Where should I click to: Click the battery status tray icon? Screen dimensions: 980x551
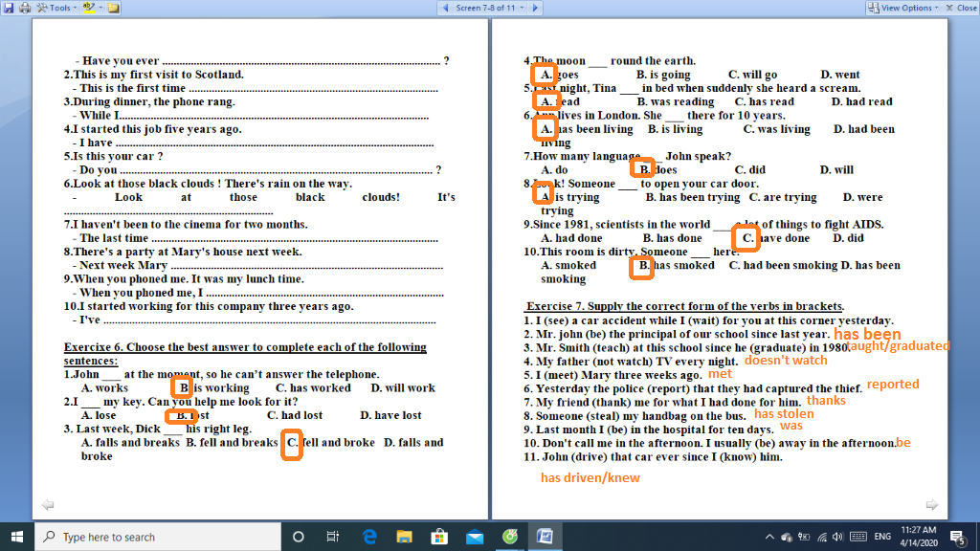click(804, 537)
